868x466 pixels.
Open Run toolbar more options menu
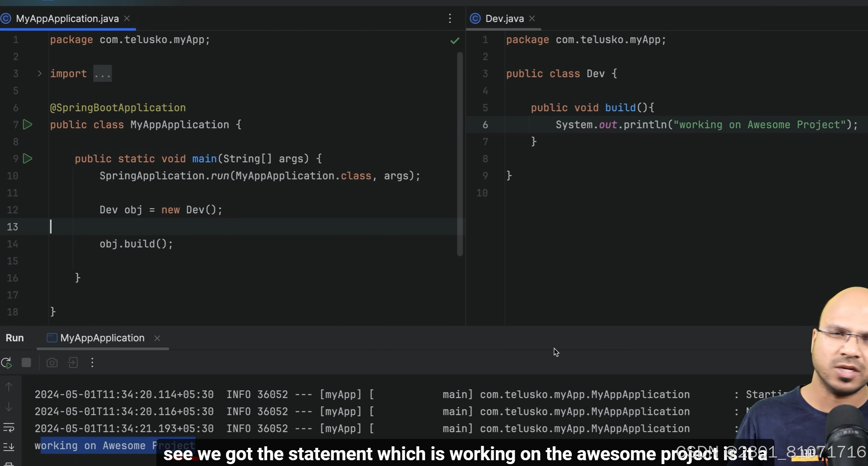tap(92, 363)
